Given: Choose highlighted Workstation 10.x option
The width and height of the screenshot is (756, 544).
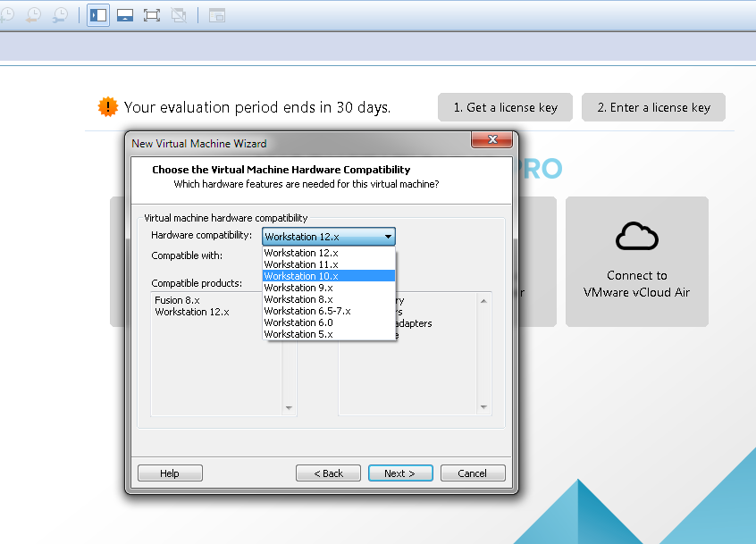Looking at the screenshot, I should click(329, 276).
